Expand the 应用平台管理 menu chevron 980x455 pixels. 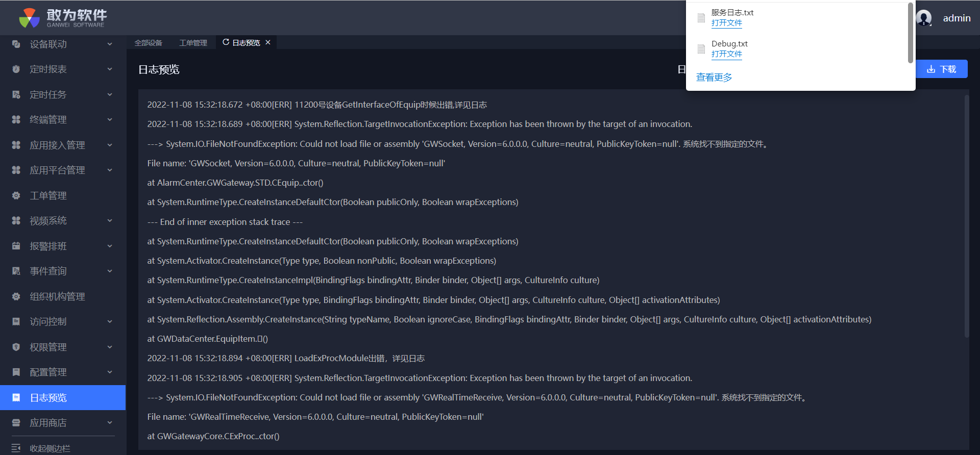click(110, 170)
